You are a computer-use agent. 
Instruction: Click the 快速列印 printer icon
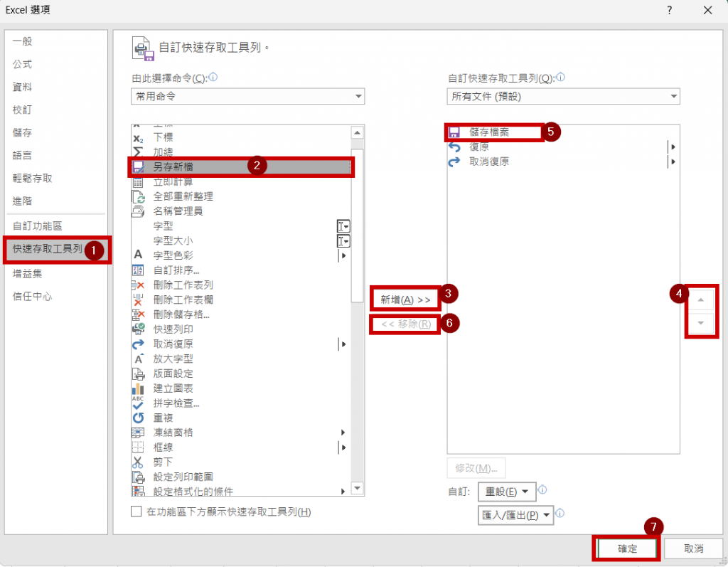(138, 329)
